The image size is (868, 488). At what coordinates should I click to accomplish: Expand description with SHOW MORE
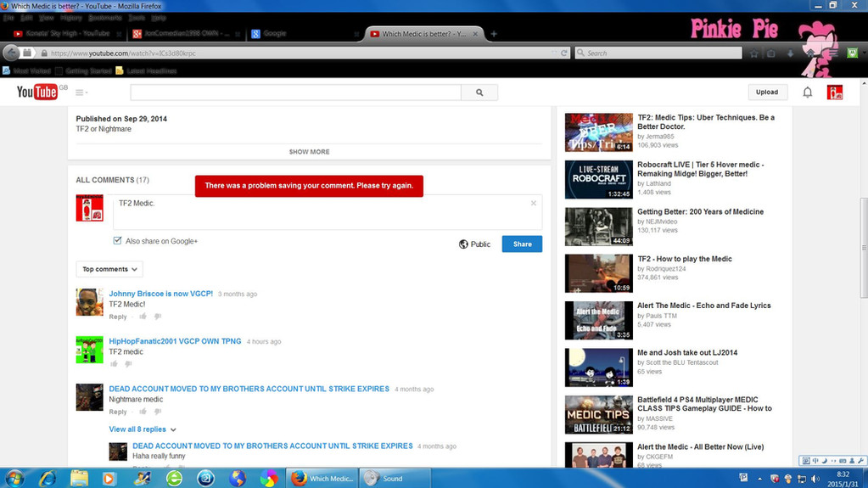click(309, 152)
